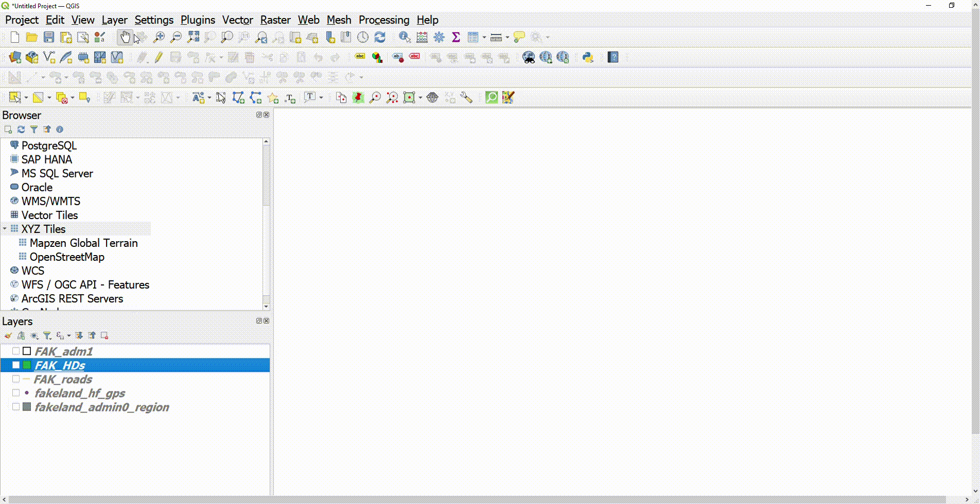Screen dimensions: 980x504
Task: Select PostgreSQL in Browser panel
Action: (x=49, y=146)
